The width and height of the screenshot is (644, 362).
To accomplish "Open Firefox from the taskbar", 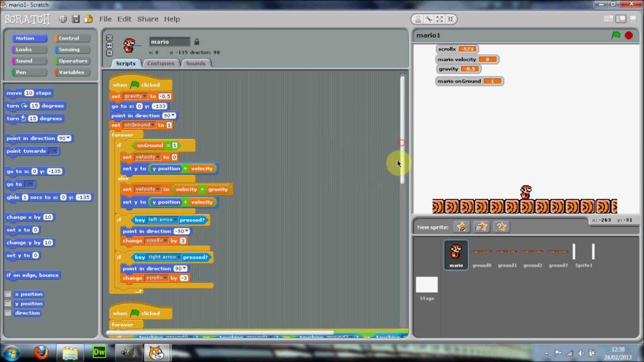I will click(x=41, y=352).
